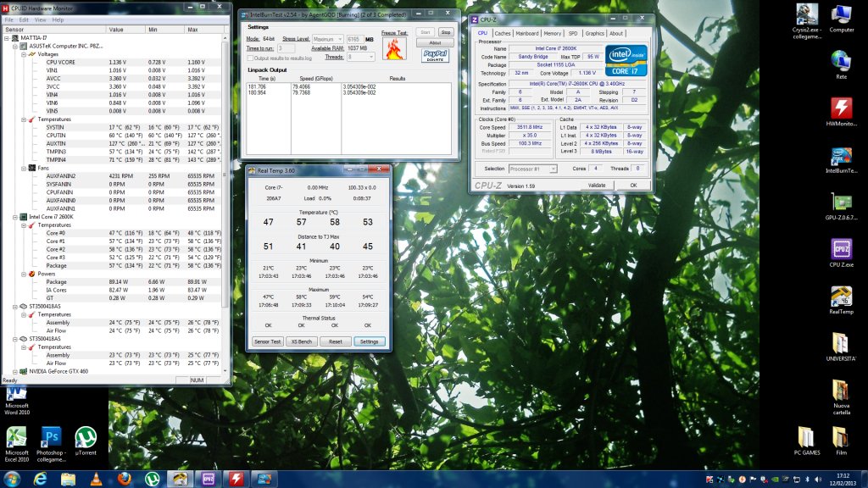Open the Threads dropdown in IntelBurnTest
Viewport: 868px width, 488px height.
(x=360, y=57)
